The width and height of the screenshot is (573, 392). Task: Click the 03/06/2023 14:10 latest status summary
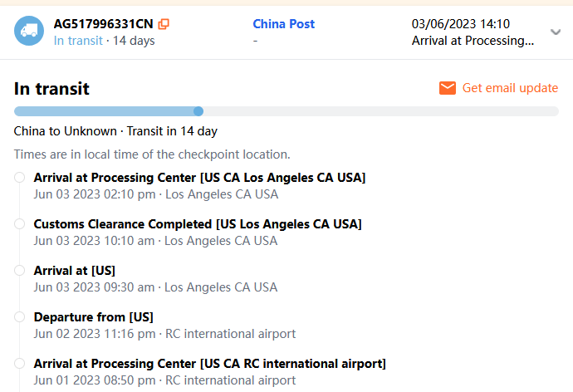coord(473,32)
